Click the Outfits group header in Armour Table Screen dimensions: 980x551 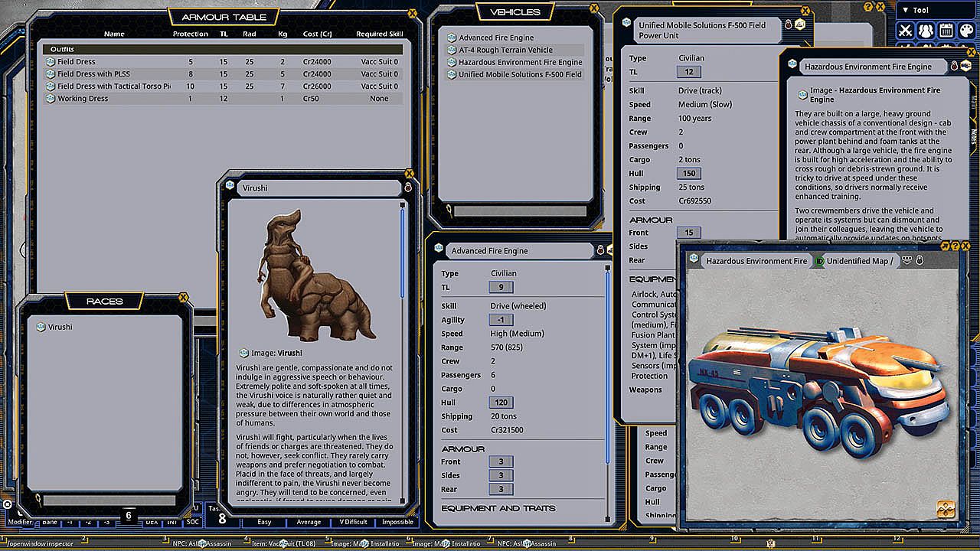pyautogui.click(x=222, y=49)
